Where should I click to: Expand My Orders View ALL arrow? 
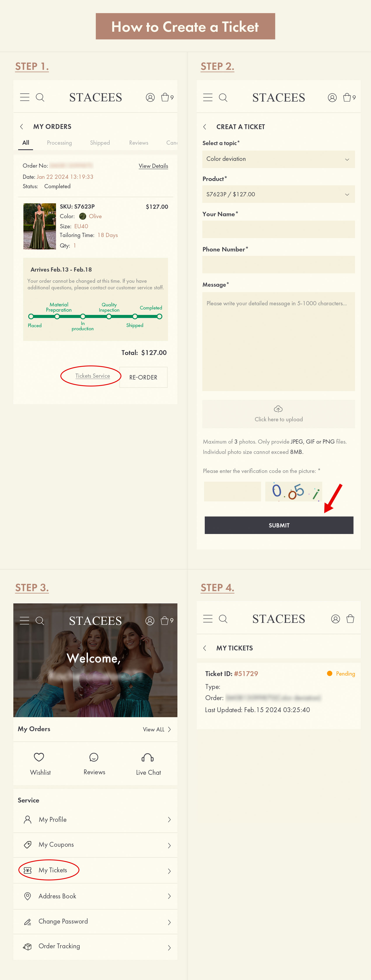(x=169, y=729)
